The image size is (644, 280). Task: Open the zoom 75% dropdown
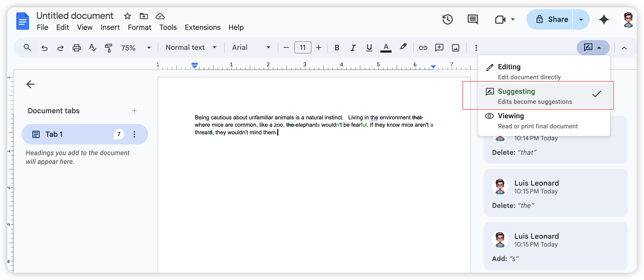pyautogui.click(x=136, y=48)
